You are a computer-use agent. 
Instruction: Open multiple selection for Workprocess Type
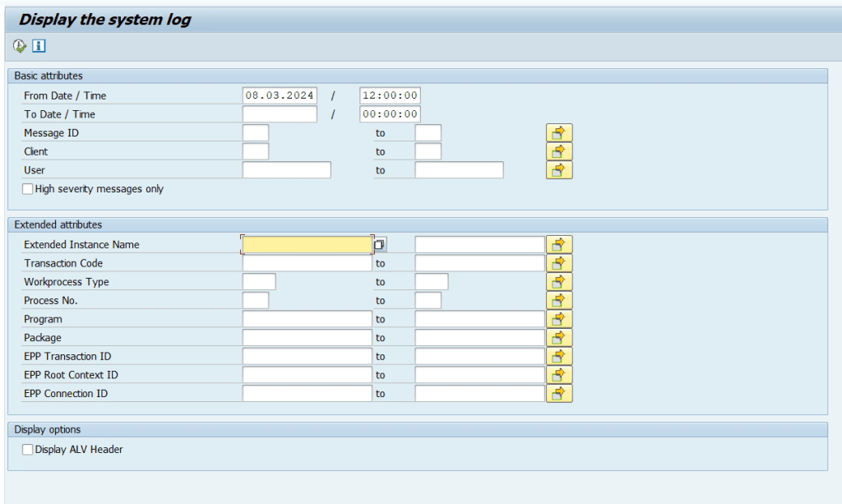pyautogui.click(x=559, y=282)
